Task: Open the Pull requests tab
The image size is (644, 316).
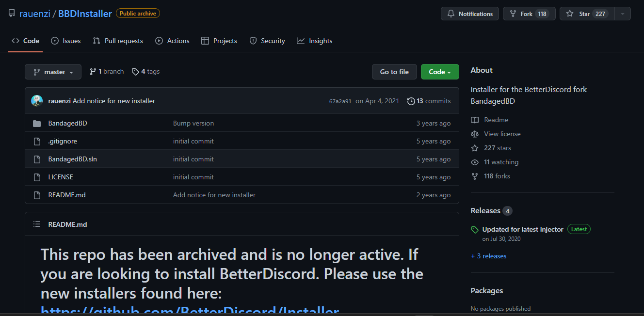Action: [118, 41]
